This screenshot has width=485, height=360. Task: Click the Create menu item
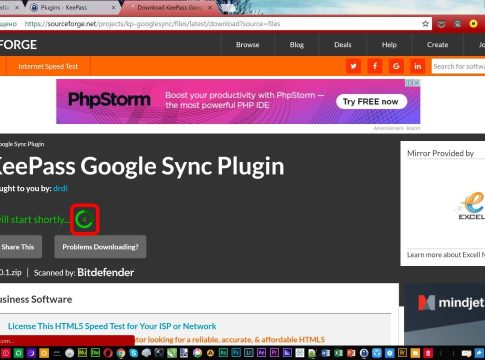click(437, 45)
